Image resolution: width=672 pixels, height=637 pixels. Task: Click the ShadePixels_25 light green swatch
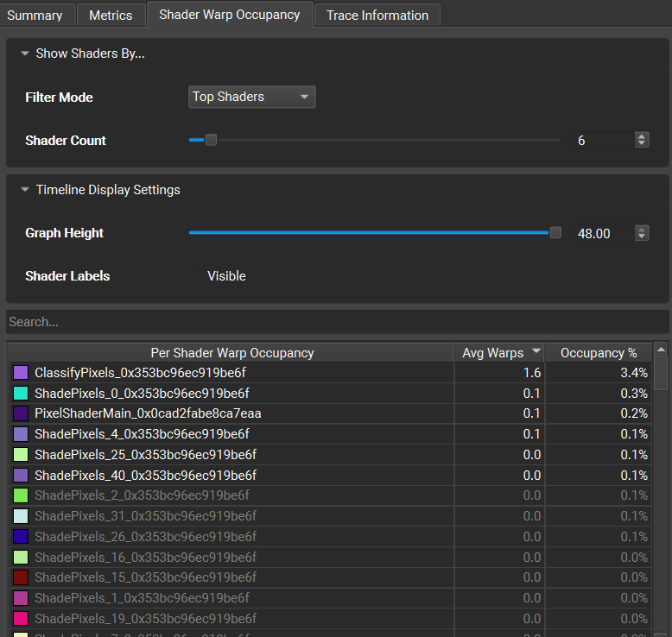[21, 455]
